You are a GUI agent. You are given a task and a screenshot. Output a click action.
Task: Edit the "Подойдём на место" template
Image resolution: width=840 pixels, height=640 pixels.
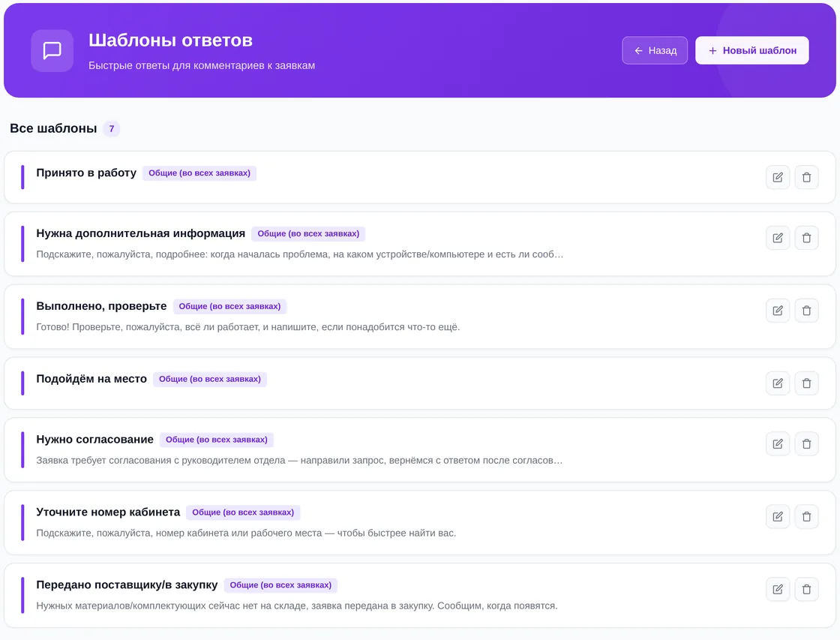pos(777,383)
